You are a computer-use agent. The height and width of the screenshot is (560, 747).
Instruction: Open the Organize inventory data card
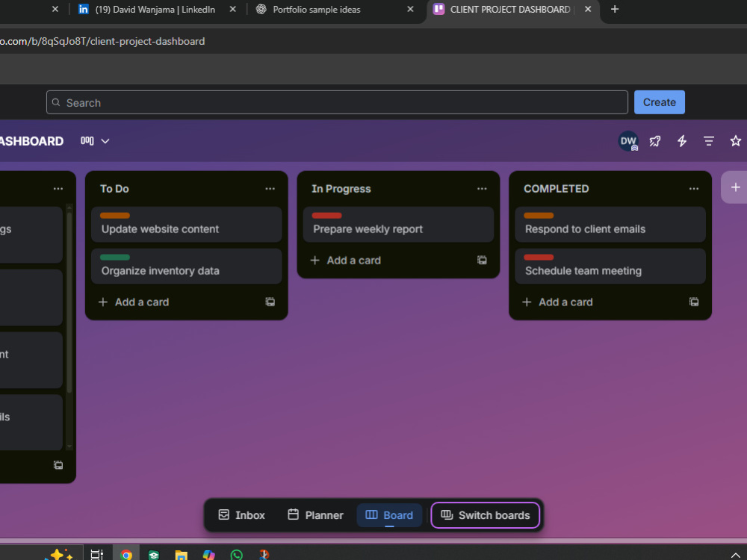pyautogui.click(x=186, y=267)
